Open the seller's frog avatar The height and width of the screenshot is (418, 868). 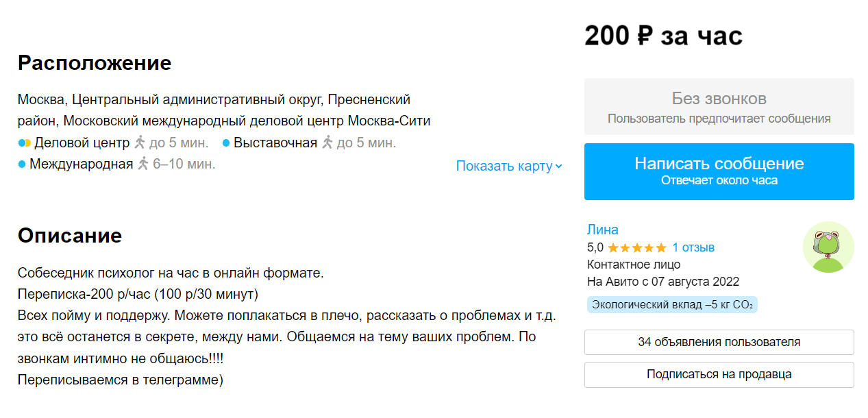coord(828,247)
